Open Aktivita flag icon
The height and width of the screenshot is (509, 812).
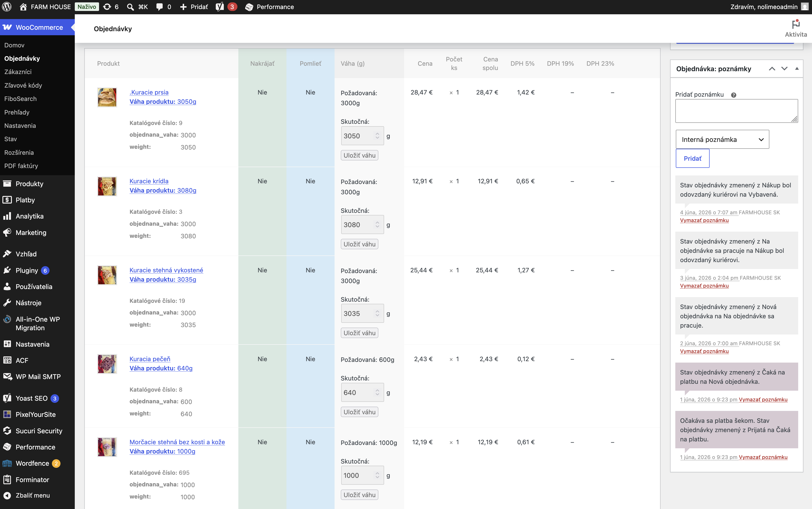[x=796, y=24]
